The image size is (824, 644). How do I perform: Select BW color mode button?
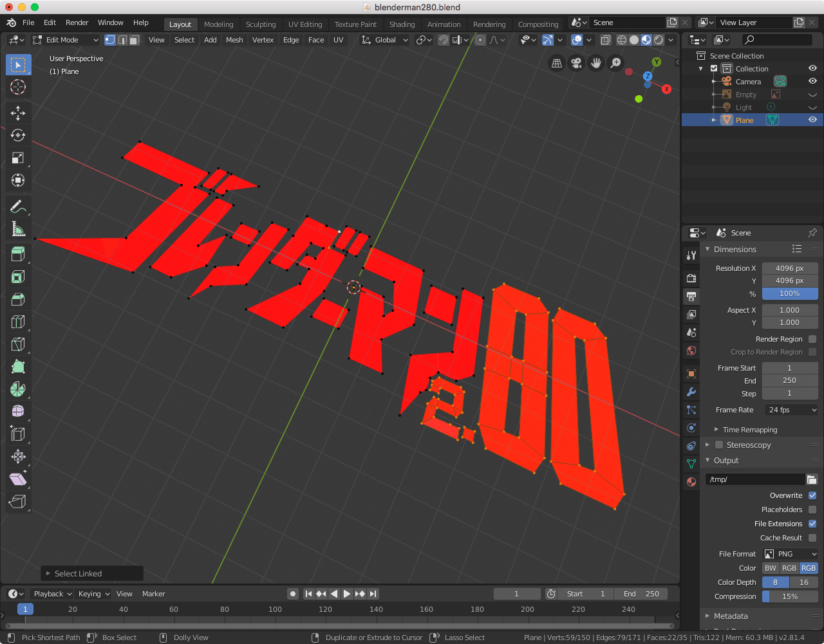tap(771, 568)
